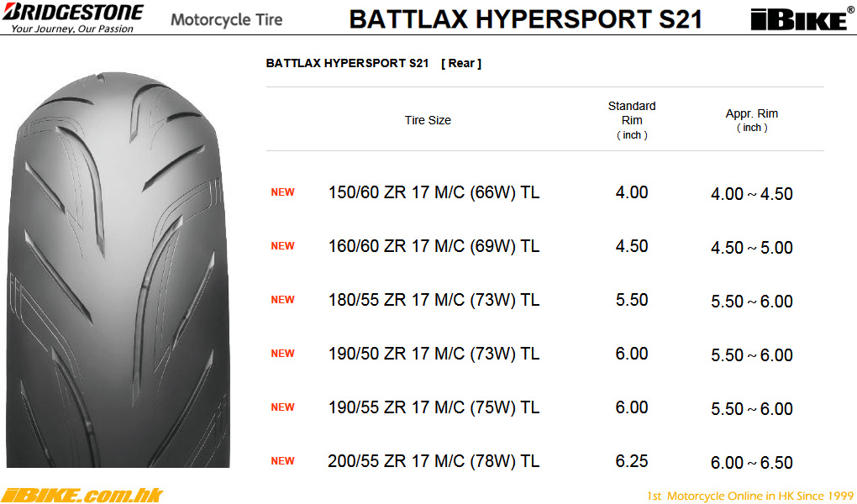Click the BATTLAX HYPERSPORT S21 main title
The height and width of the screenshot is (504, 857).
(526, 19)
